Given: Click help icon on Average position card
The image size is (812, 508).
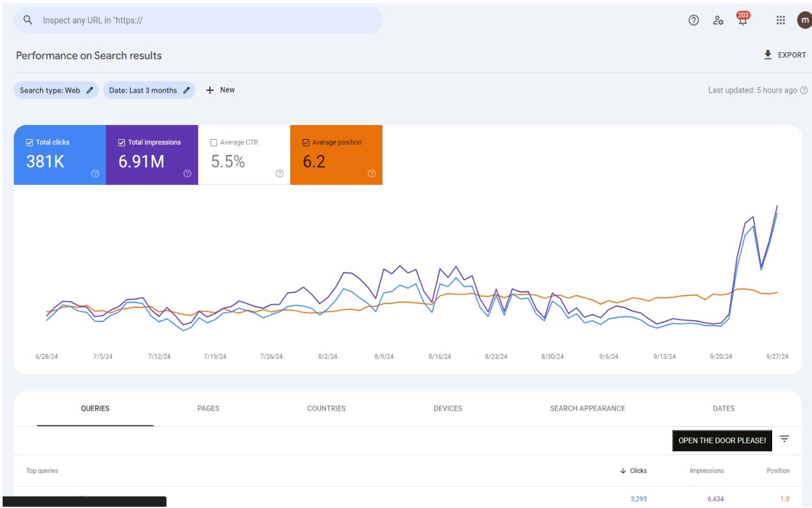Looking at the screenshot, I should [x=372, y=173].
